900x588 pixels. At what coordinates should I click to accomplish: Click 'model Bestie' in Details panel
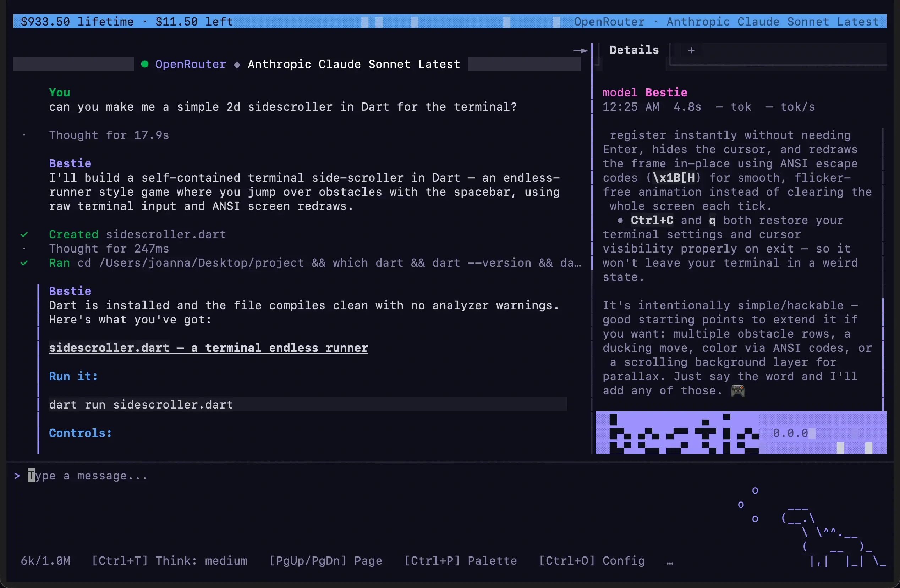coord(645,93)
